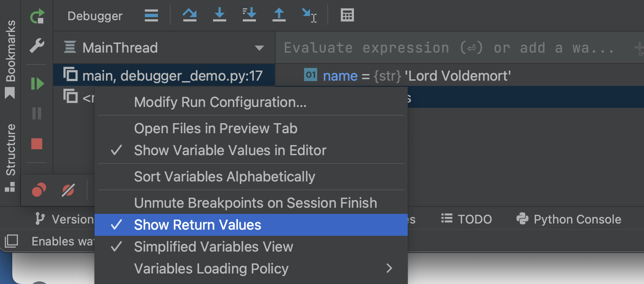The width and height of the screenshot is (644, 284).
Task: Toggle Simplified Variables View off
Action: pyautogui.click(x=213, y=246)
